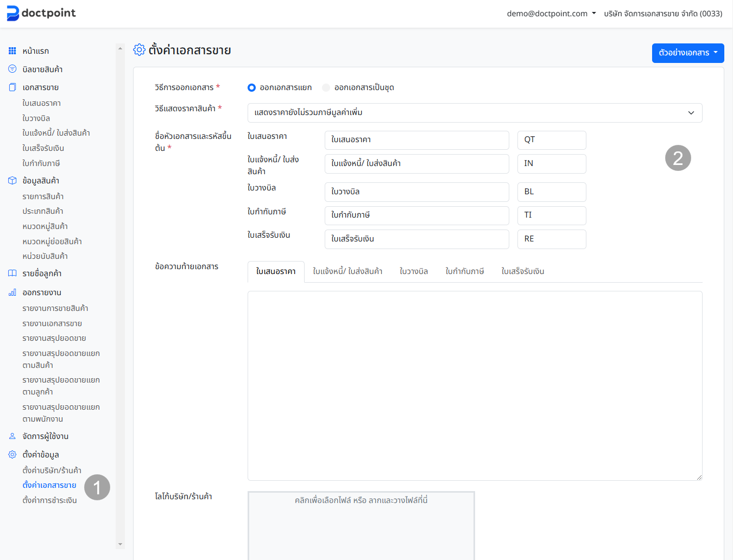
Task: Click the ออกรายงาน chart icon
Action: tap(12, 292)
